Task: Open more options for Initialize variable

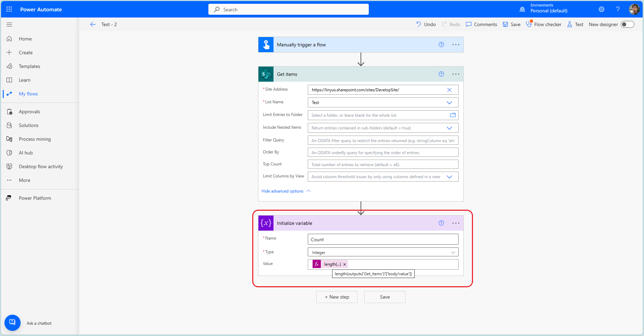Action: [x=456, y=223]
